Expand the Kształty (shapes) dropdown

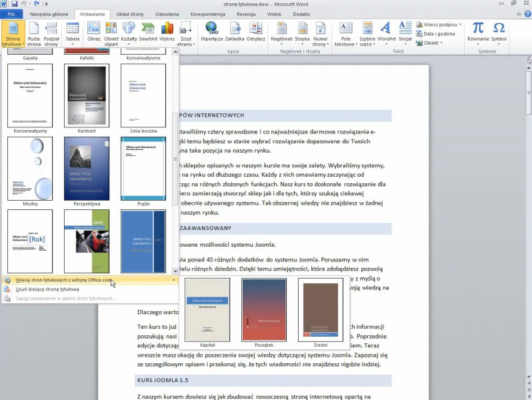129,33
